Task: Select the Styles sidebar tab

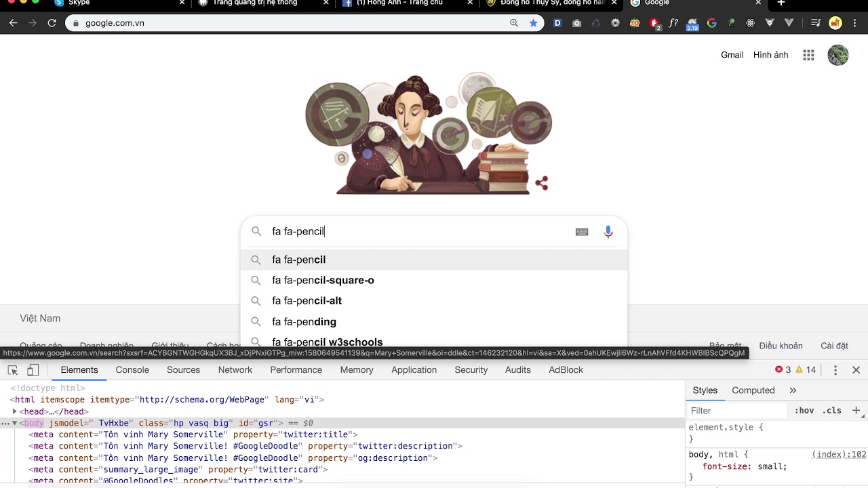Action: point(705,390)
